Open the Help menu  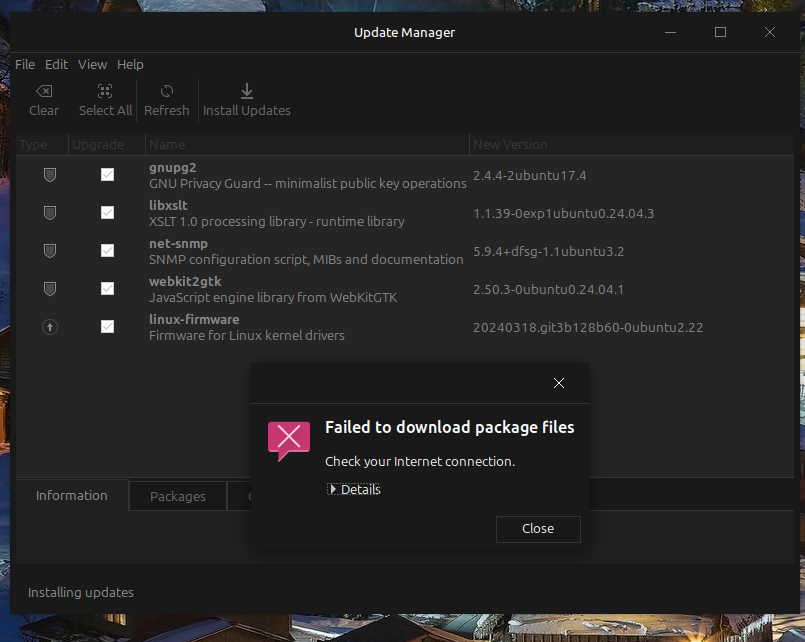coord(130,65)
